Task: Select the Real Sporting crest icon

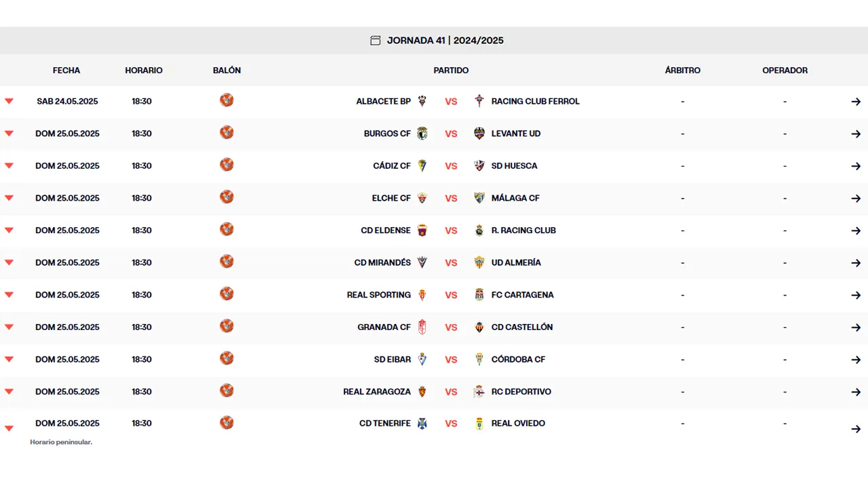Action: click(x=422, y=293)
